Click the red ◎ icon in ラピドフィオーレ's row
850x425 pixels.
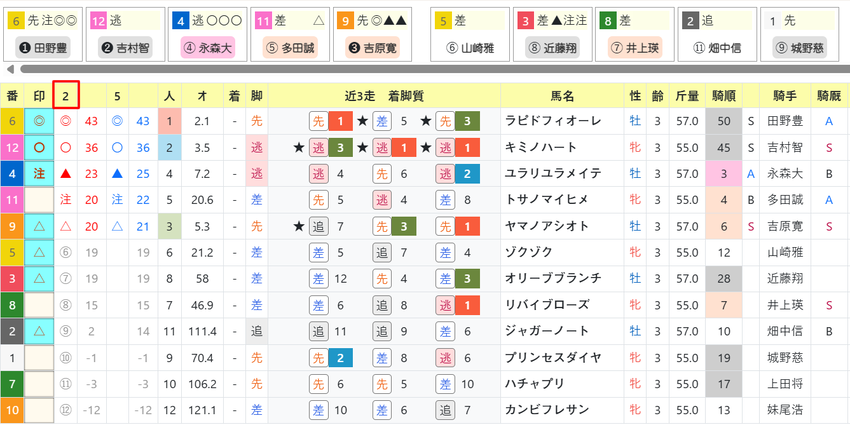(x=65, y=121)
